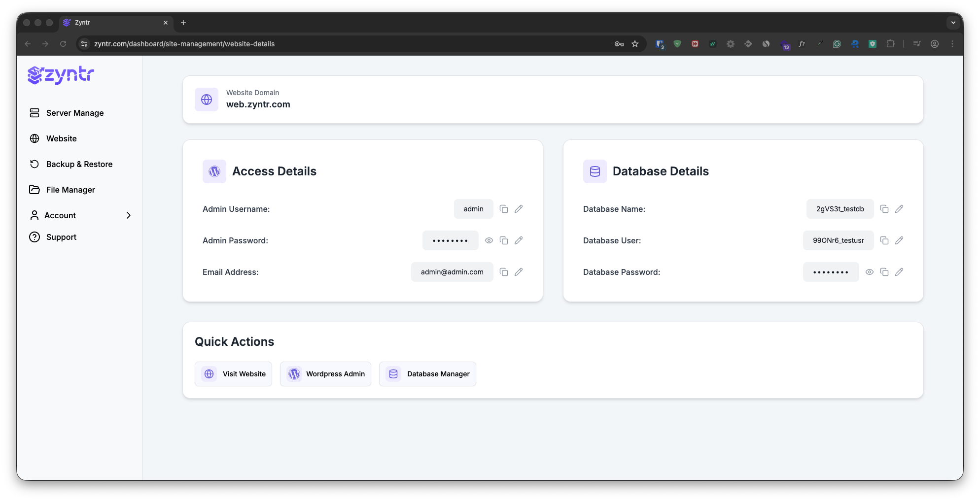Show the Database Password via eye icon

(x=870, y=272)
